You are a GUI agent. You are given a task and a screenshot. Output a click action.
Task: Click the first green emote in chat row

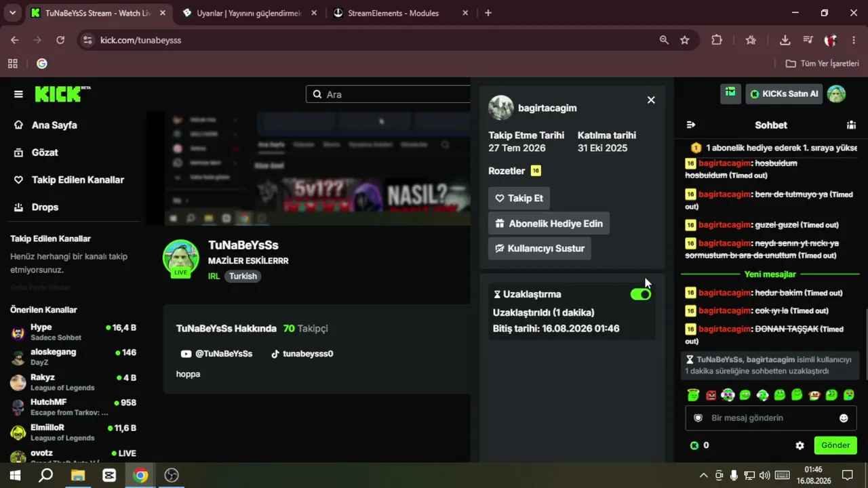(693, 394)
